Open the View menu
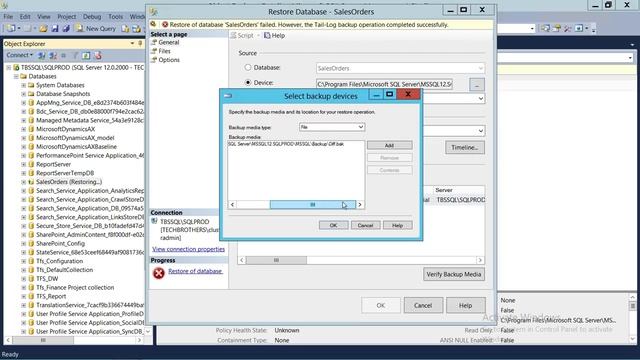Image resolution: width=640 pixels, height=360 pixels. 43,17
